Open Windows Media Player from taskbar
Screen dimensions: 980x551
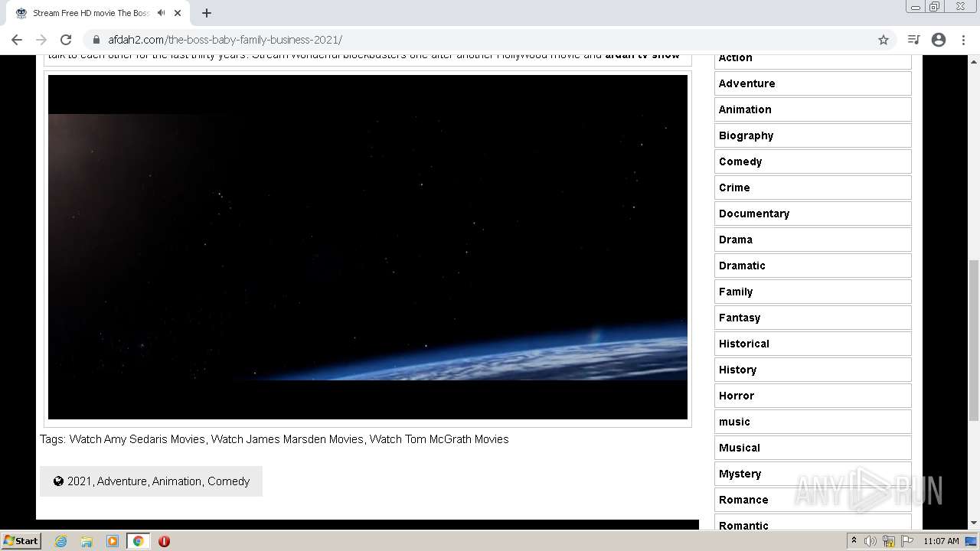[x=113, y=541]
